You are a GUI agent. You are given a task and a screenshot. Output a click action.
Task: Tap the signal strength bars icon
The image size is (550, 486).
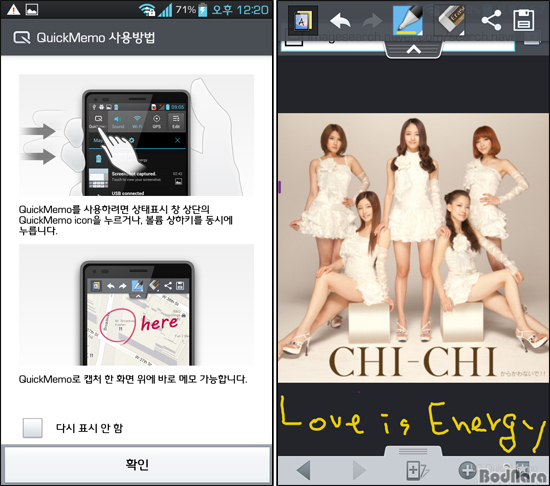[165, 10]
